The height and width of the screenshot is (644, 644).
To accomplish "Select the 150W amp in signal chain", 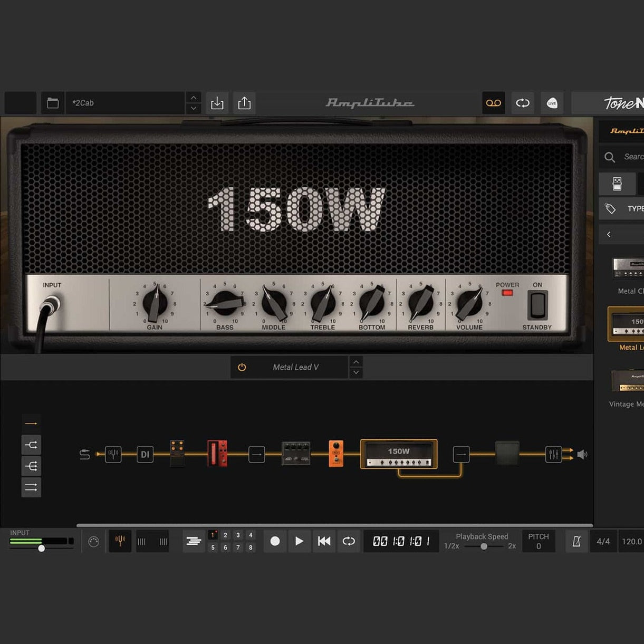I will coord(399,454).
